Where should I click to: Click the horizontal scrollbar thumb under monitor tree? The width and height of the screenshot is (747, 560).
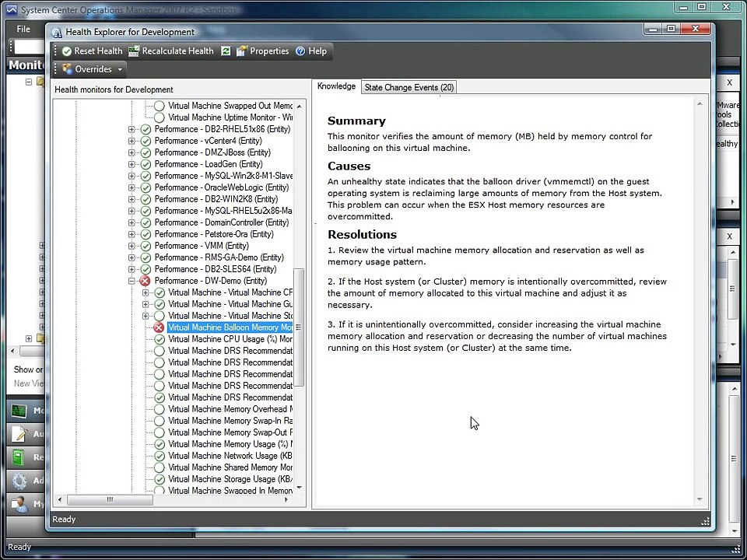coord(110,499)
